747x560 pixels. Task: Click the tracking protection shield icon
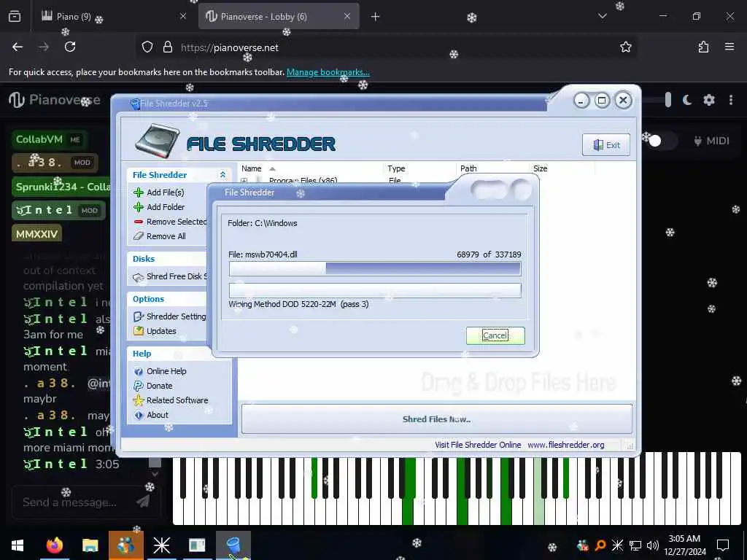(147, 47)
